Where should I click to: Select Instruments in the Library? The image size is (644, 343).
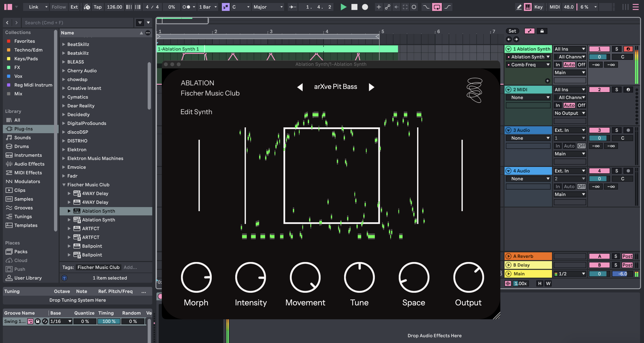coord(28,155)
